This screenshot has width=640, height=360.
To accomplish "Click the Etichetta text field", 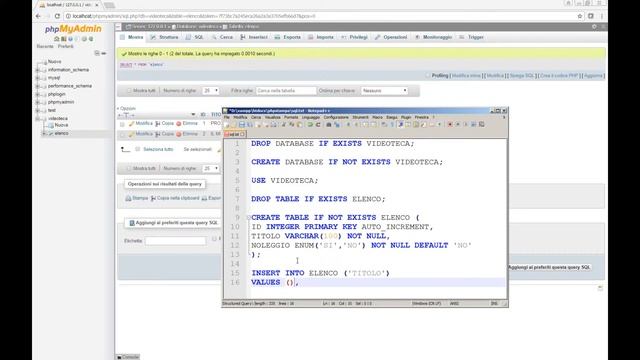I will [x=176, y=241].
